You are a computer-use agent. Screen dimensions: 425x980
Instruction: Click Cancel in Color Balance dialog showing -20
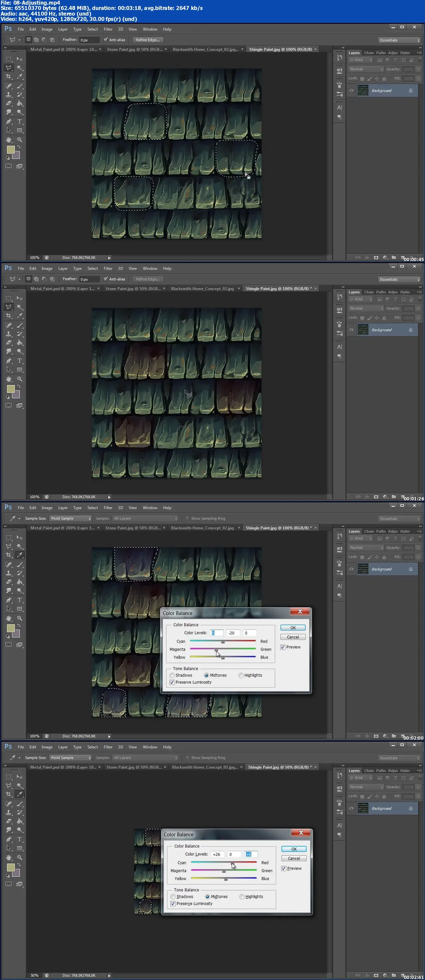pos(293,637)
